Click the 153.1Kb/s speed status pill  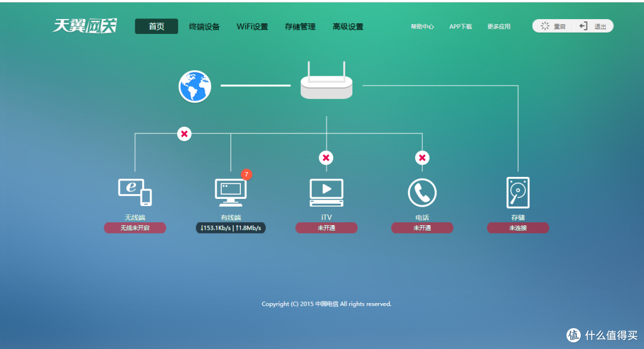(231, 228)
